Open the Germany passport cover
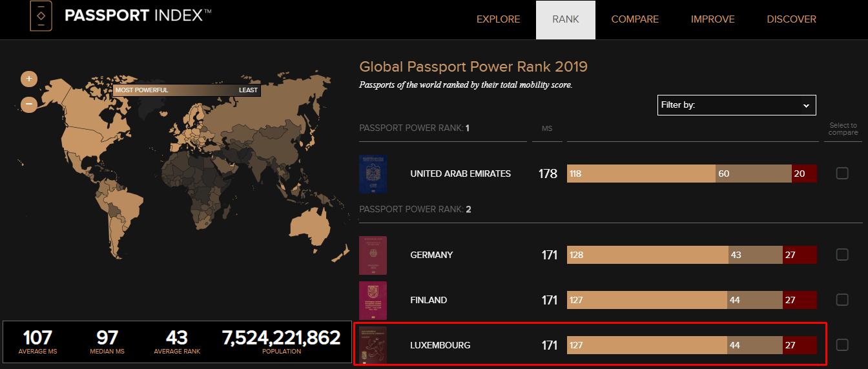This screenshot has width=868, height=369. point(373,255)
